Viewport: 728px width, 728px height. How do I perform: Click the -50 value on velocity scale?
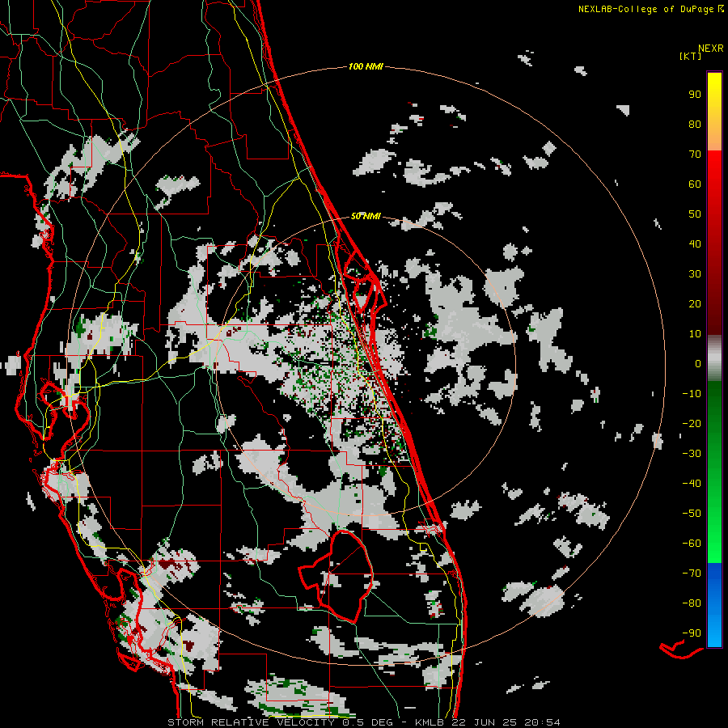point(692,514)
